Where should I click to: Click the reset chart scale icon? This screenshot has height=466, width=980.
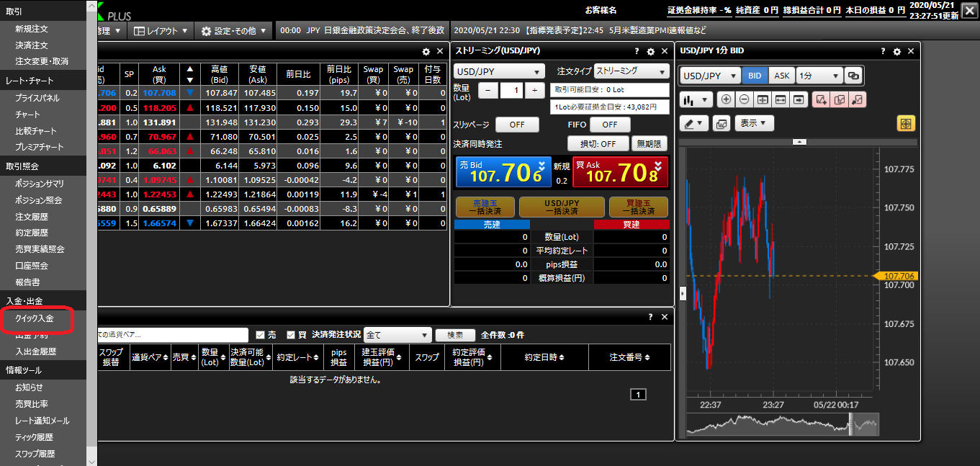(763, 100)
